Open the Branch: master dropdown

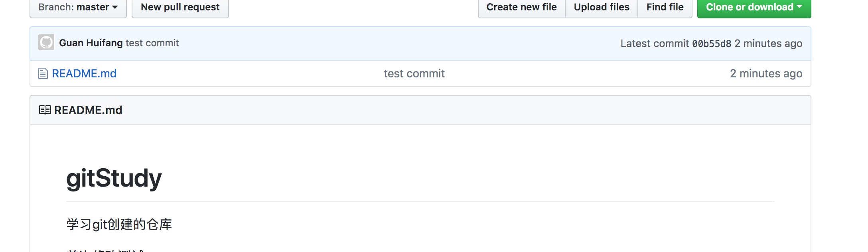[x=78, y=8]
